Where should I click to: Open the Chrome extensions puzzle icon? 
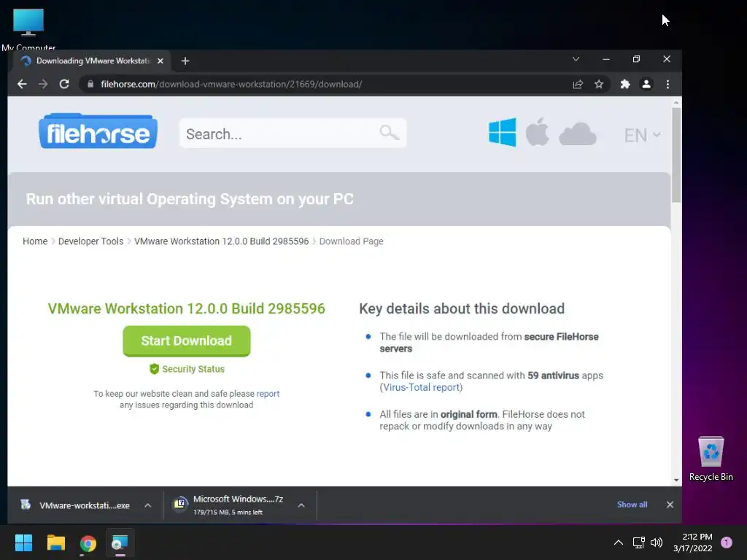coord(625,85)
